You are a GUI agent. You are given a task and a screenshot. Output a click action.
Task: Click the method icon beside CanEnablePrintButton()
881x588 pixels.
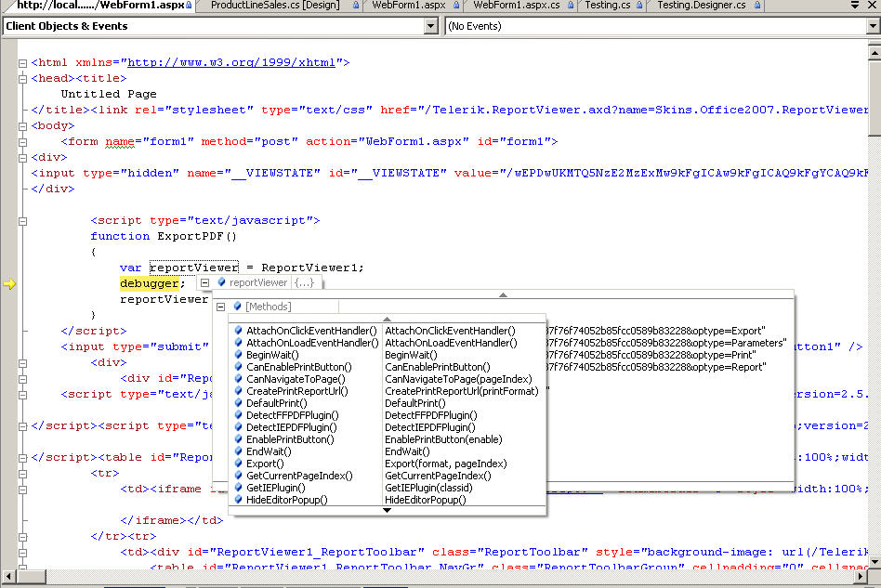[x=238, y=367]
